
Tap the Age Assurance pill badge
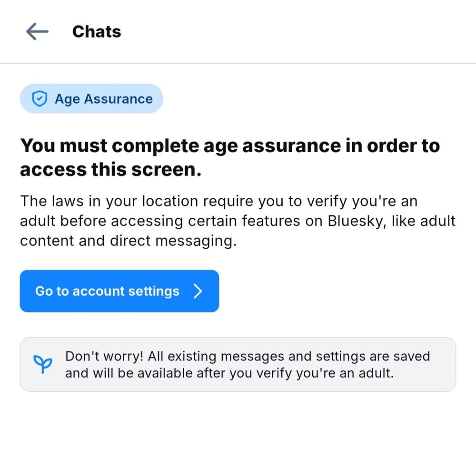91,98
